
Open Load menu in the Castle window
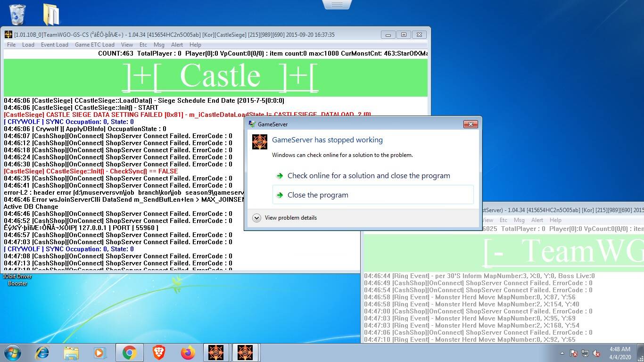(28, 45)
